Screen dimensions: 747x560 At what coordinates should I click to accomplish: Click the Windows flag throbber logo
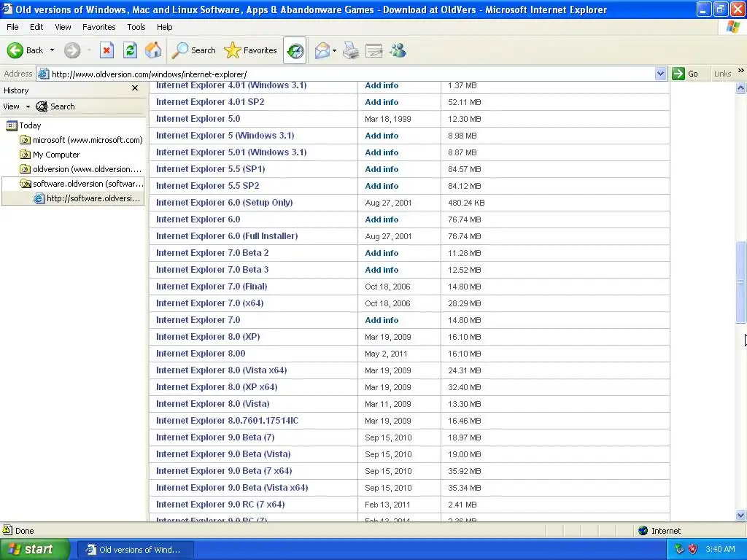point(733,27)
